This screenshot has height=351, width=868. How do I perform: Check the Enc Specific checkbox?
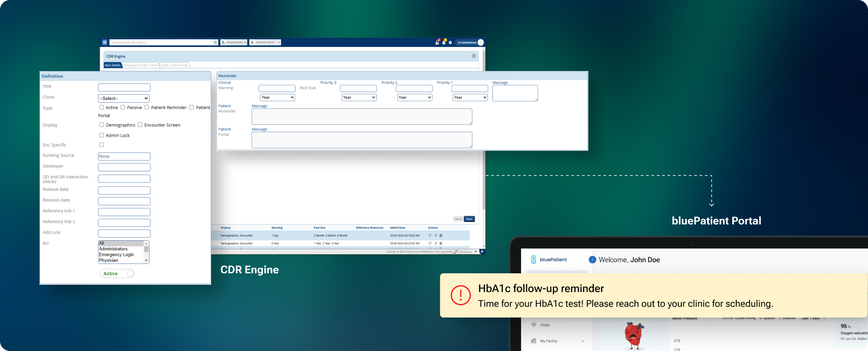tap(101, 144)
